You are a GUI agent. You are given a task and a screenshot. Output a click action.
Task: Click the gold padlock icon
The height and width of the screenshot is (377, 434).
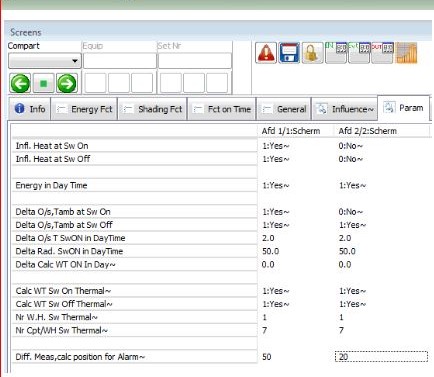click(312, 53)
